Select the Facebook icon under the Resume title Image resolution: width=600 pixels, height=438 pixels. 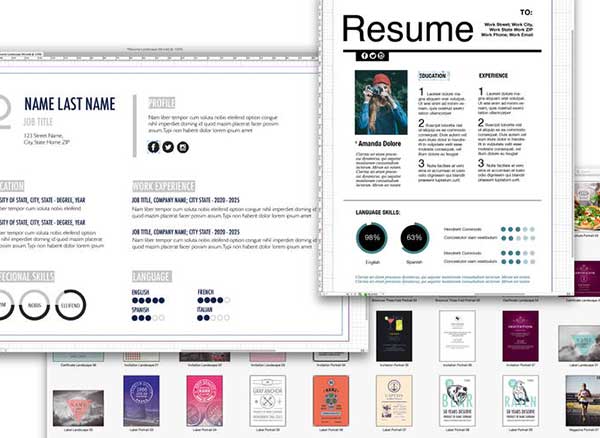[x=364, y=56]
